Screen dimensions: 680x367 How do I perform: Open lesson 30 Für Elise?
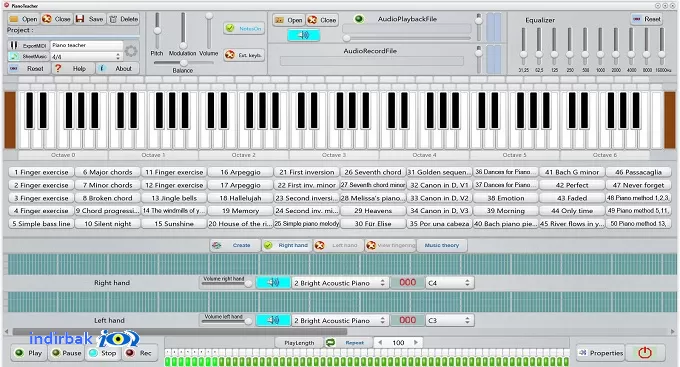click(373, 224)
